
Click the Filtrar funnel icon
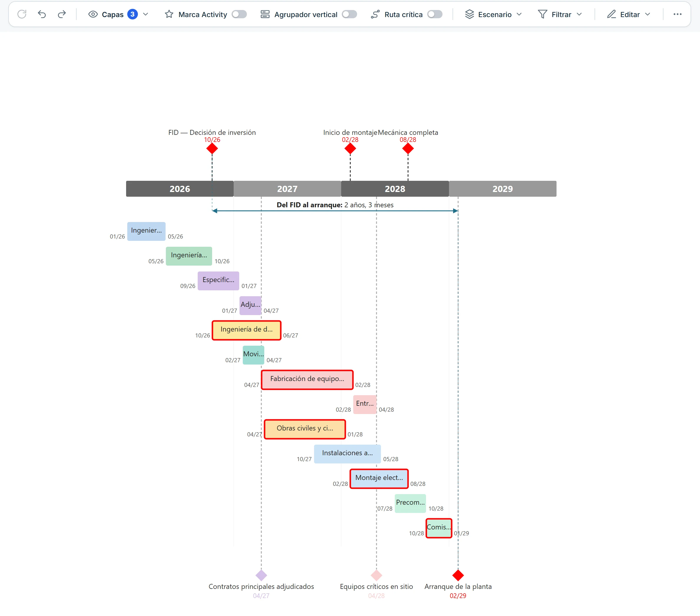click(542, 14)
